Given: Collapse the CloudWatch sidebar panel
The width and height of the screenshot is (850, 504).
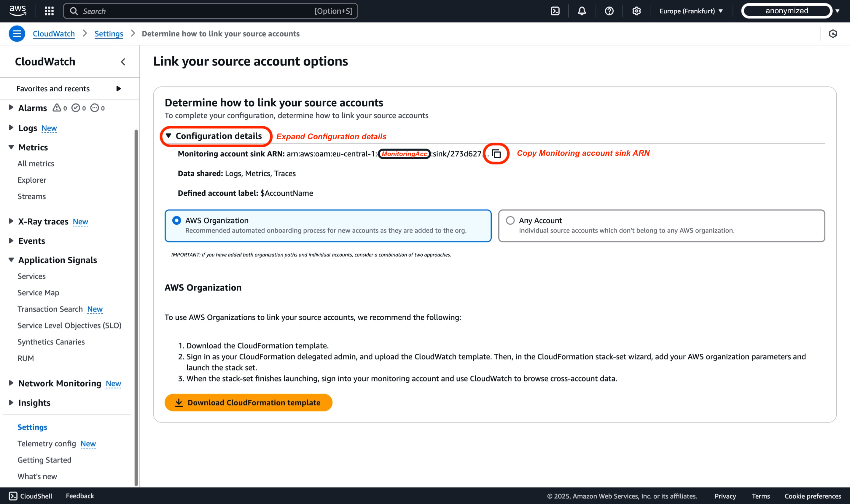Looking at the screenshot, I should [x=123, y=61].
